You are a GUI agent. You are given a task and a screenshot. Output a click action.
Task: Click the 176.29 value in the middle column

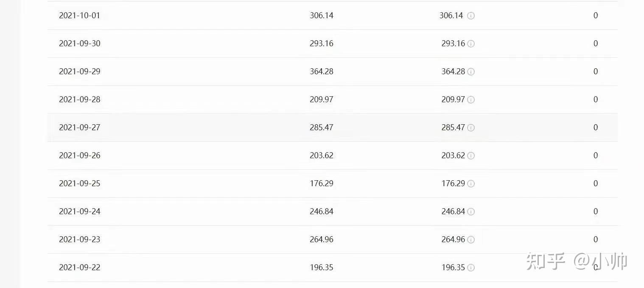pyautogui.click(x=322, y=183)
